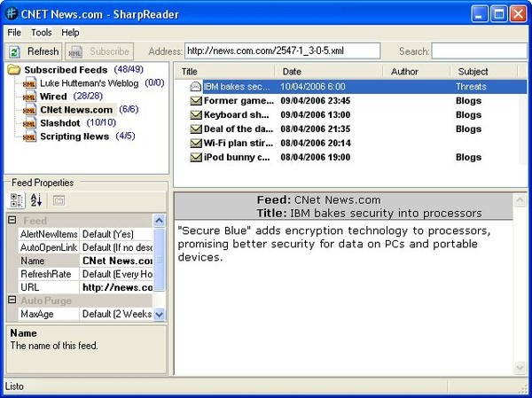This screenshot has height=398, width=532.
Task: Select the RefreshRate property row
Action: [85, 274]
